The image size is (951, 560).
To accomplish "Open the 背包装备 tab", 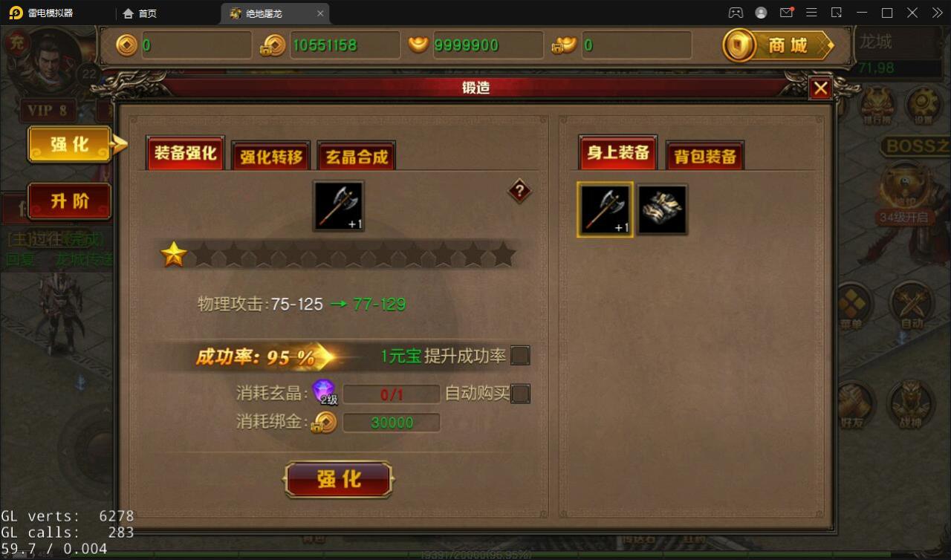I will [x=705, y=155].
